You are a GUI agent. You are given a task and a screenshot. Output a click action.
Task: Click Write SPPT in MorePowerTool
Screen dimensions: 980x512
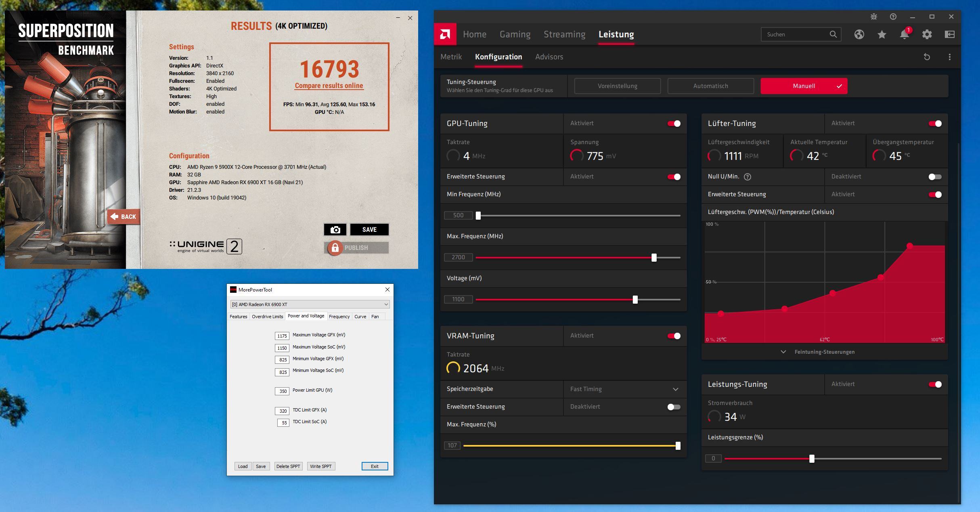pyautogui.click(x=321, y=466)
